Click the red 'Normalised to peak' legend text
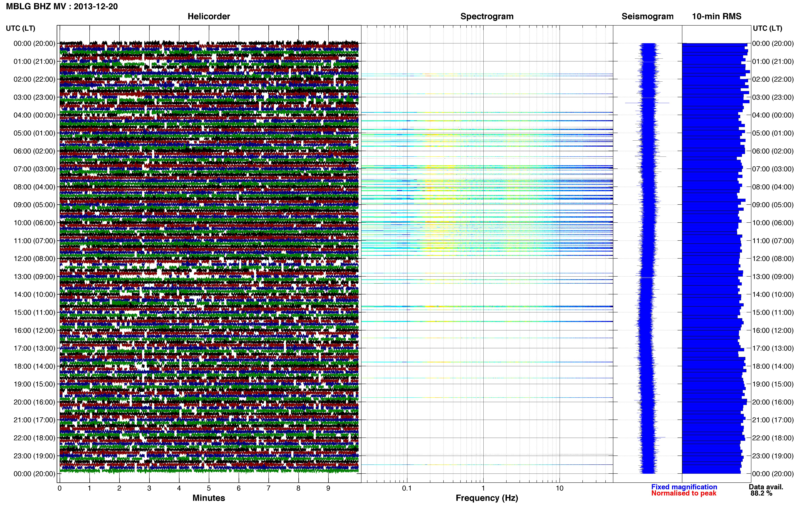The height and width of the screenshot is (508, 812). (x=684, y=493)
